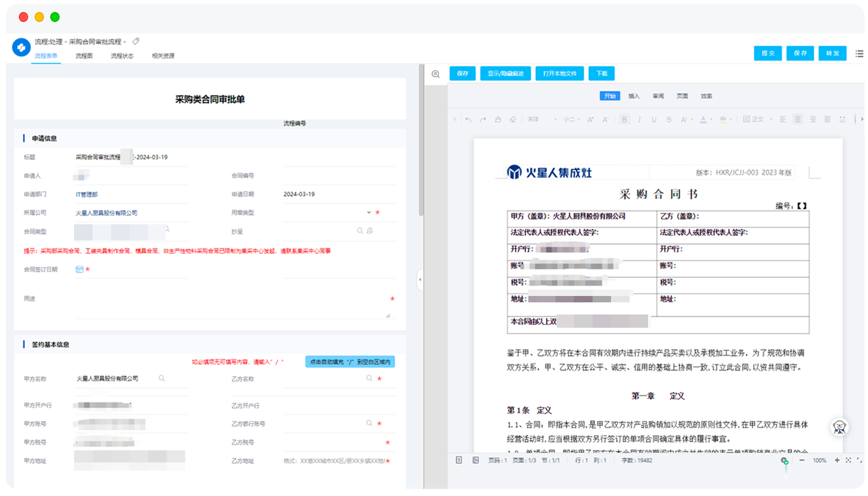Align document text to the left
The width and height of the screenshot is (868, 496).
(x=783, y=120)
